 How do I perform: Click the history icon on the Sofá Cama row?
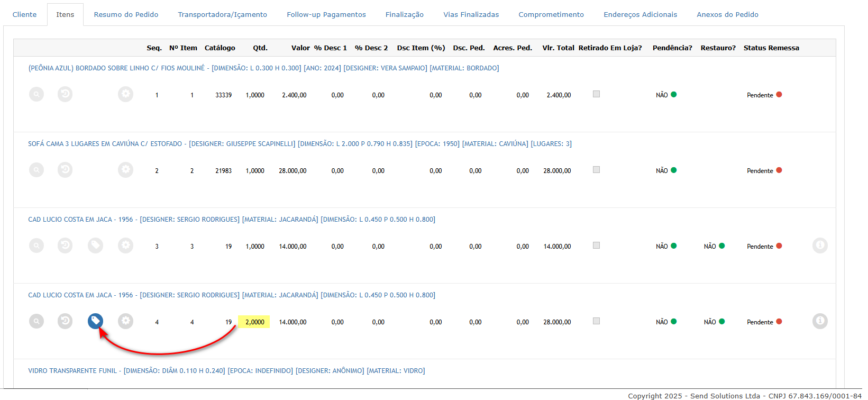click(x=65, y=170)
